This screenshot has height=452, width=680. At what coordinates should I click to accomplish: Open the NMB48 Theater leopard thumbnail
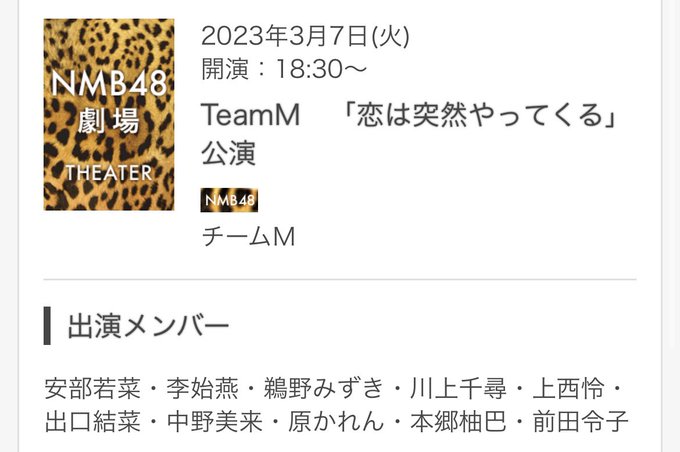[x=109, y=115]
